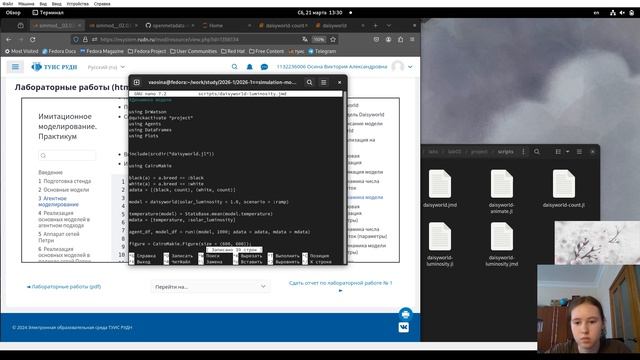Open the Русский (ru) language dropdown
640x360 pixels.
coord(106,67)
